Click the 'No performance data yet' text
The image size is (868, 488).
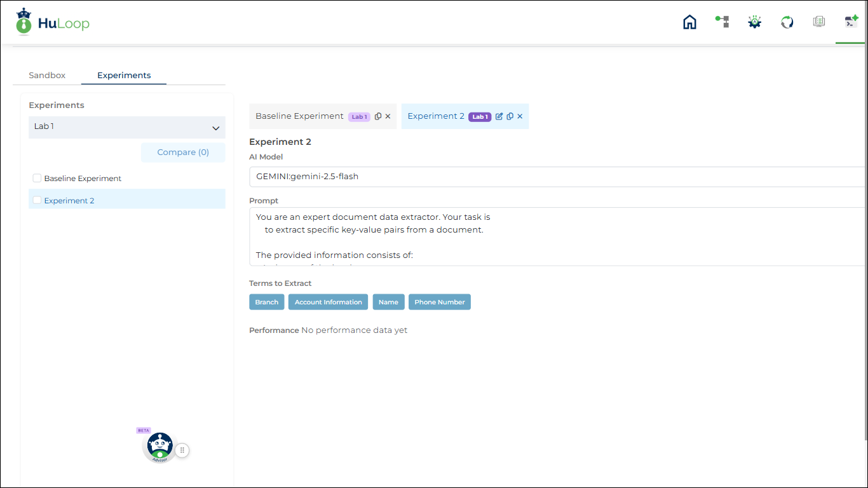tap(355, 330)
